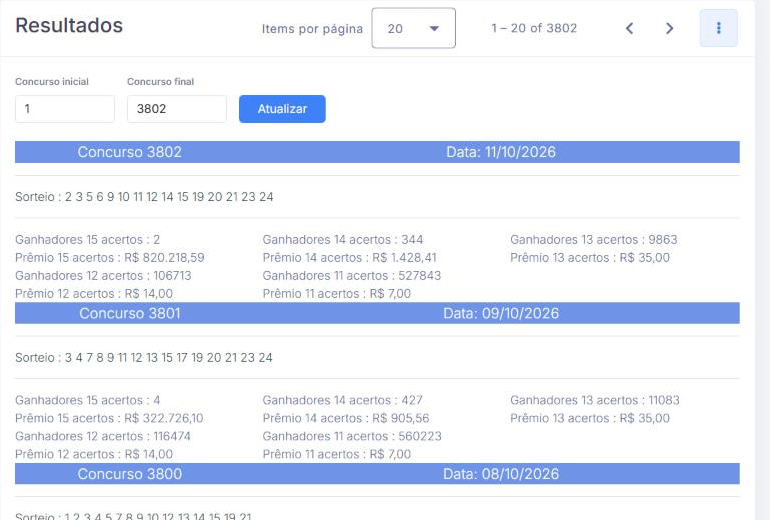Focus the Concurso inicial input field

point(65,109)
